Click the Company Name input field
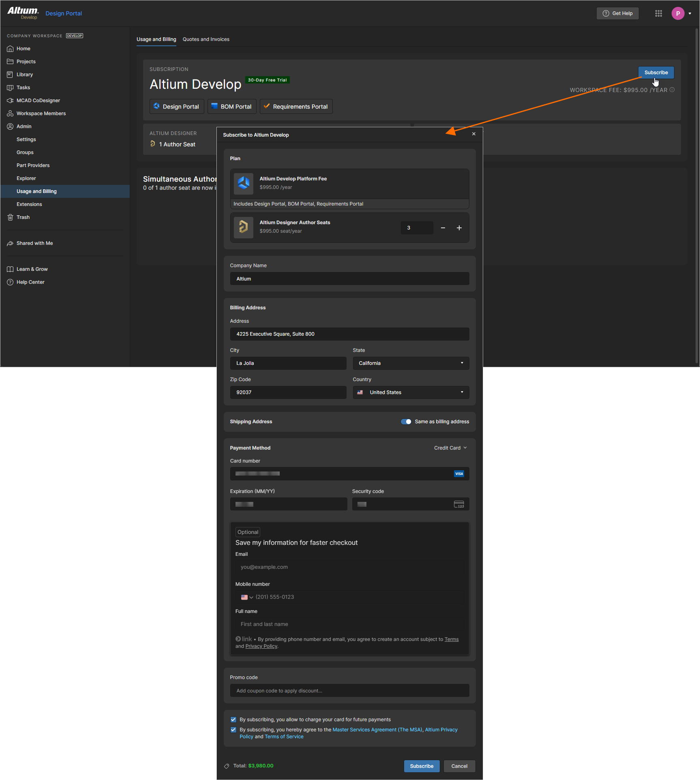700x780 pixels. point(350,279)
